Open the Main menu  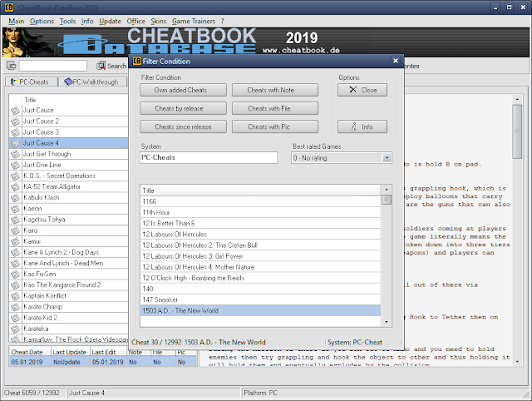point(16,21)
